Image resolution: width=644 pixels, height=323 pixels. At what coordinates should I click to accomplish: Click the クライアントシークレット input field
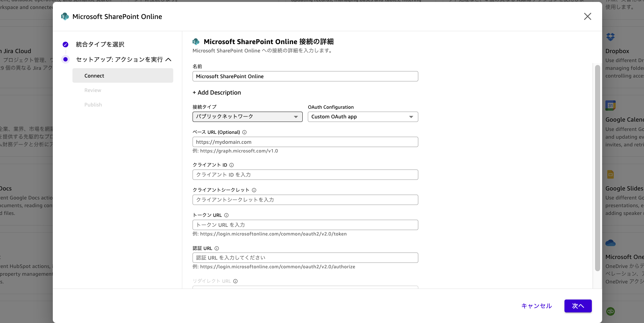[305, 200]
